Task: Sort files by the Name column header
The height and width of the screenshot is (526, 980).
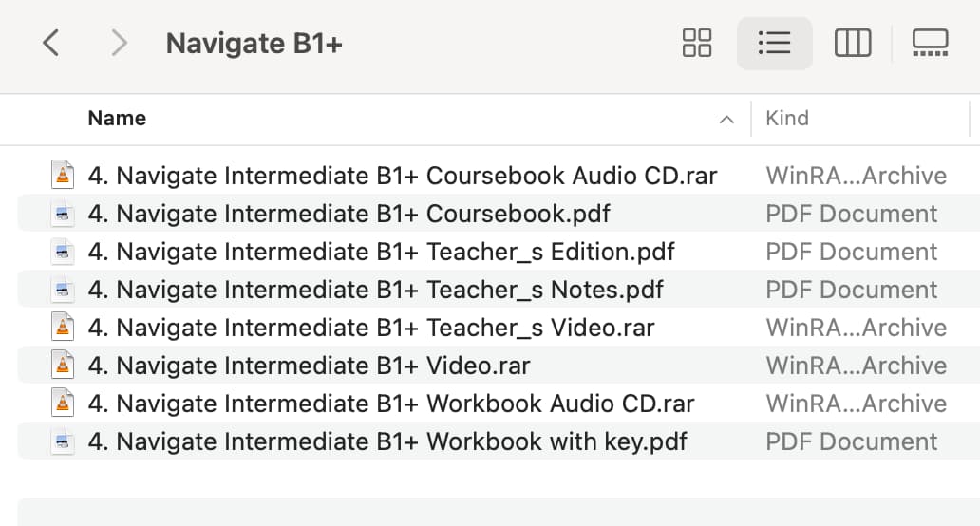Action: click(x=117, y=118)
